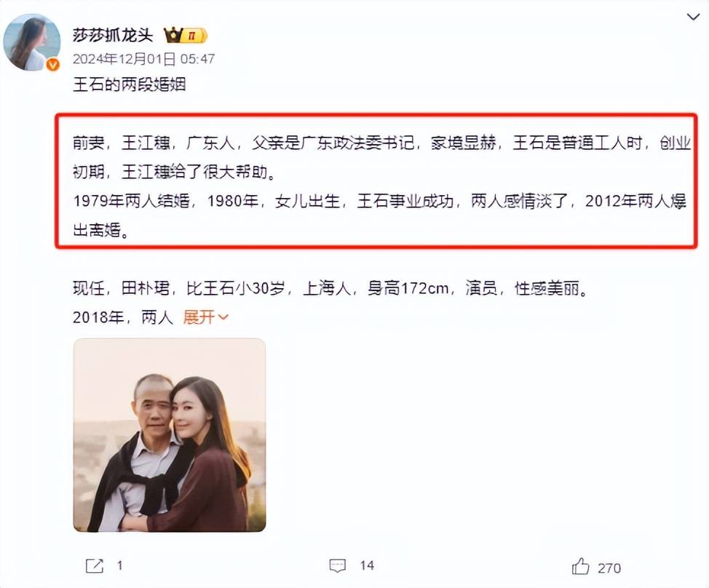Viewport: 709px width, 588px height.
Task: Click the chevron next to 展开
Action: pos(223,318)
